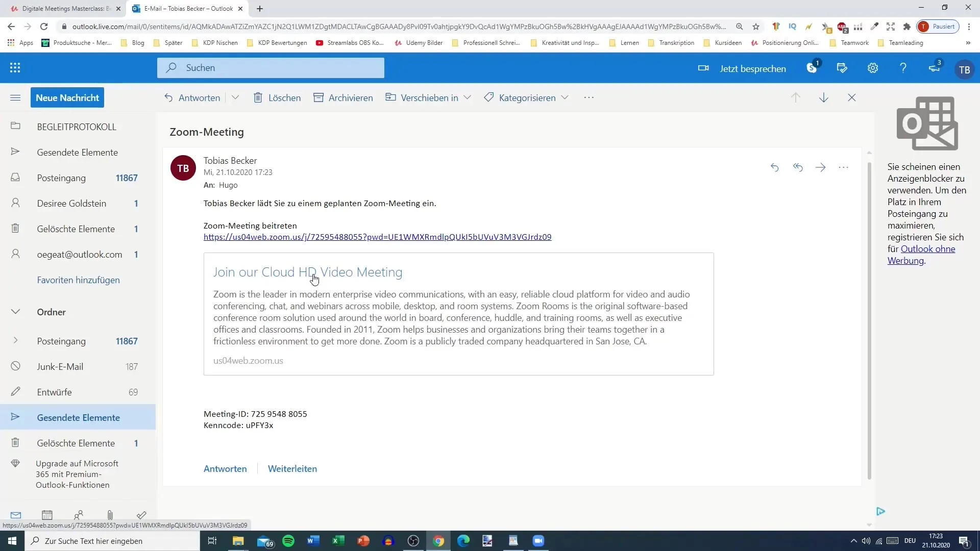Select Junk-E-Mail folder in sidebar

60,366
